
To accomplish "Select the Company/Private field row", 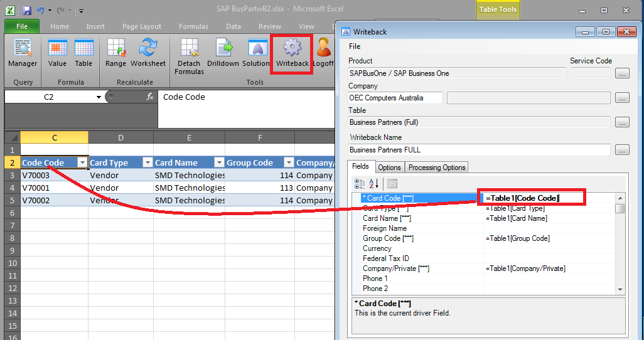I will coord(488,268).
